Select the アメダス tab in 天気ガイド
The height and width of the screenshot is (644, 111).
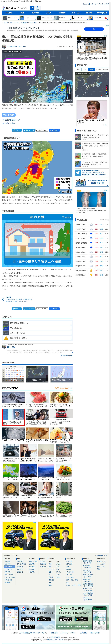(98, 69)
